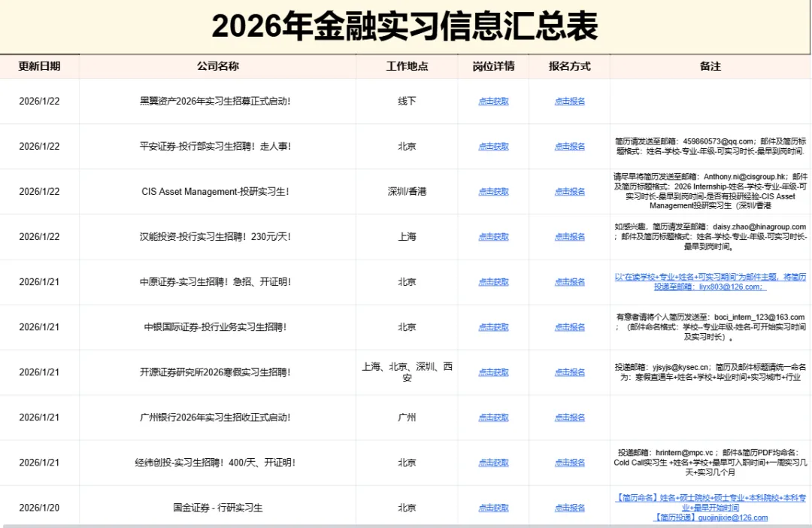Open 点击报名 link for 国金证券 row
The image size is (812, 528).
(570, 508)
